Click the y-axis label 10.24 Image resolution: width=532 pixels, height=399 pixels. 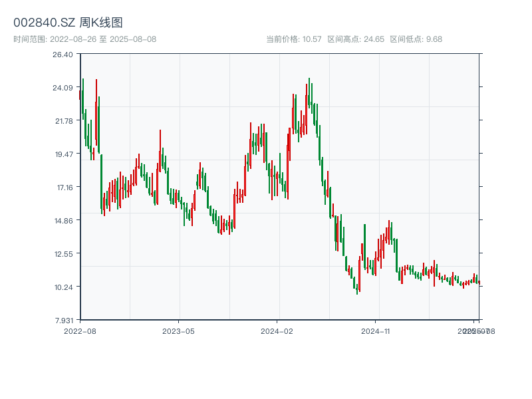tap(64, 287)
